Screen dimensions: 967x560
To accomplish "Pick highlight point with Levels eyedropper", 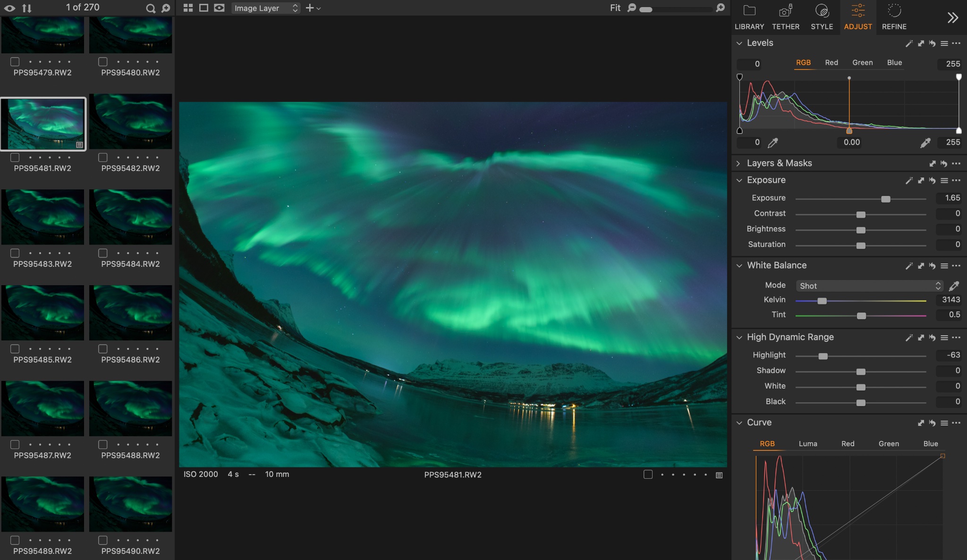I will [925, 143].
